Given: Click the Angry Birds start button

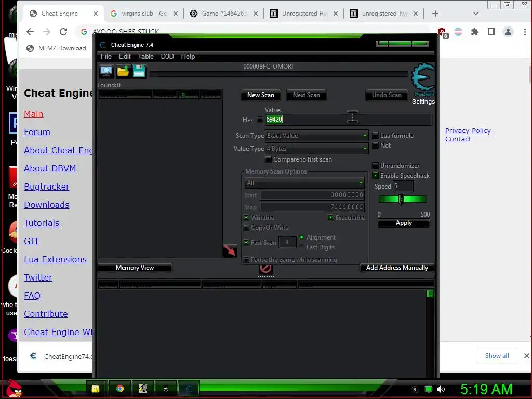Looking at the screenshot, I should pos(14,389).
